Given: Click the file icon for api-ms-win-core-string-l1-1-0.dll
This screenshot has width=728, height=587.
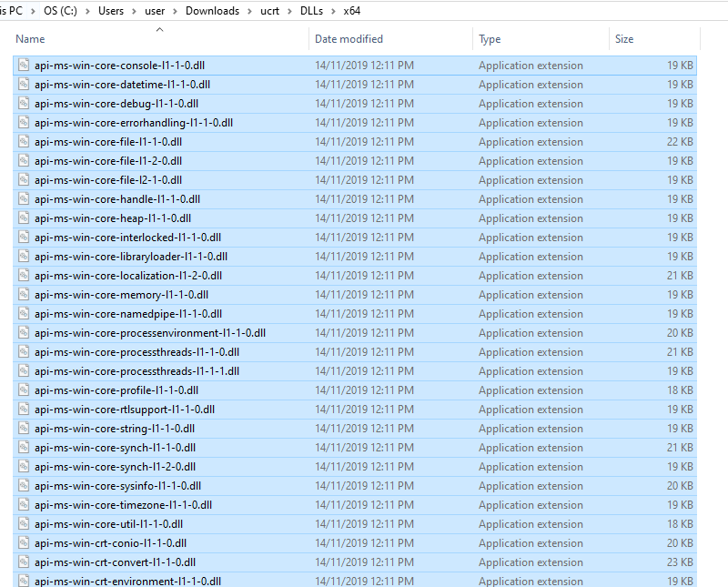Looking at the screenshot, I should [24, 428].
